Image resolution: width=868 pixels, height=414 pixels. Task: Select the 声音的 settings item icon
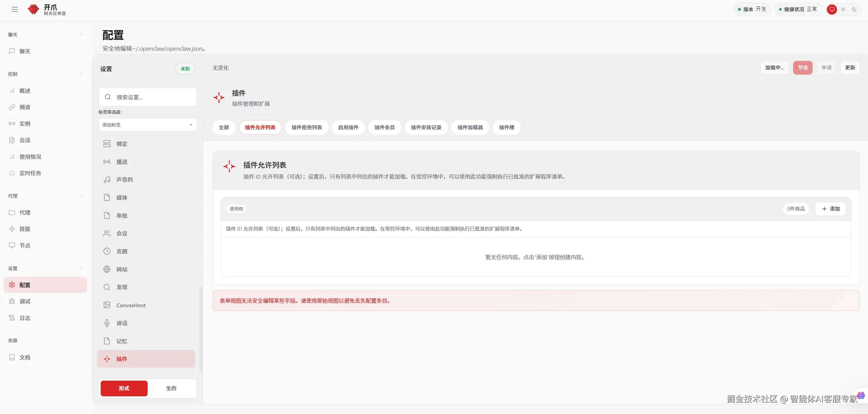click(107, 180)
